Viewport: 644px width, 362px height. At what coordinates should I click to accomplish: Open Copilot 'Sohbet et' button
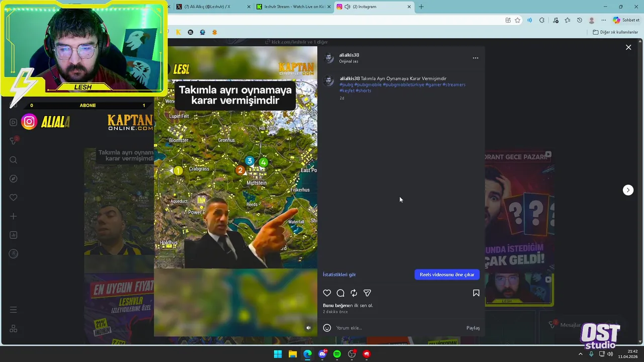point(626,20)
